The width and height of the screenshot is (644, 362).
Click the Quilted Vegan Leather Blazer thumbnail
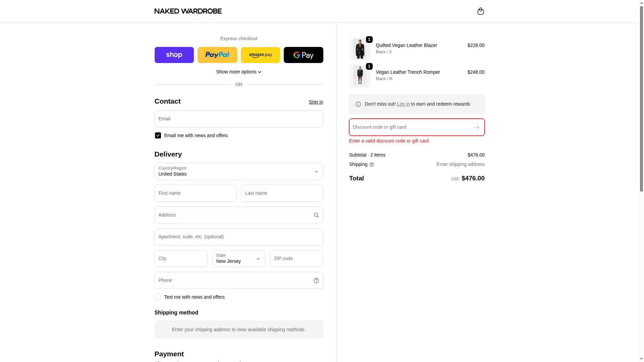360,49
